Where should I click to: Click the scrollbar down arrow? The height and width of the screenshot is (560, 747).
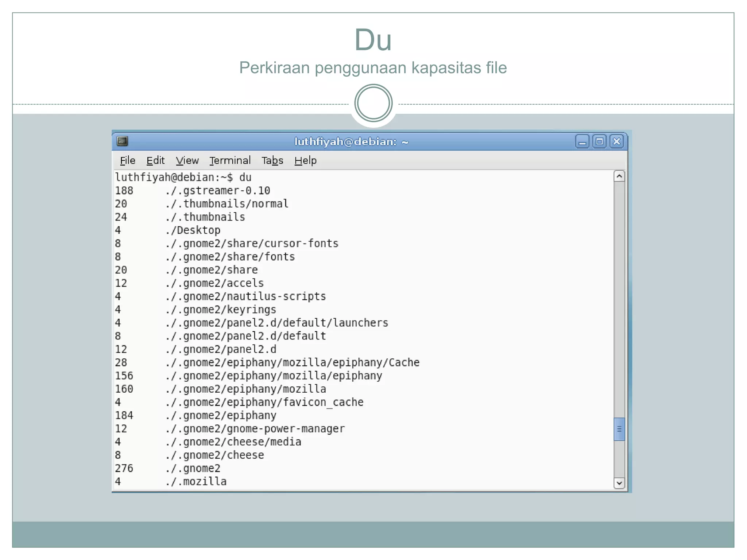click(619, 483)
